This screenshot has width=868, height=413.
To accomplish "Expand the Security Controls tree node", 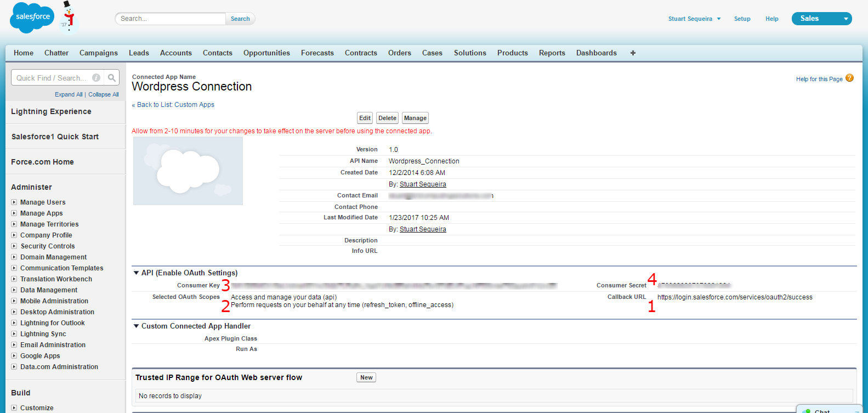I will pyautogui.click(x=14, y=246).
